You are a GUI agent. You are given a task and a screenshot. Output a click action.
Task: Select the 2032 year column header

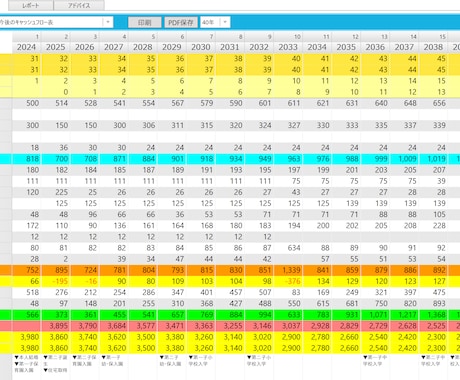[259, 47]
